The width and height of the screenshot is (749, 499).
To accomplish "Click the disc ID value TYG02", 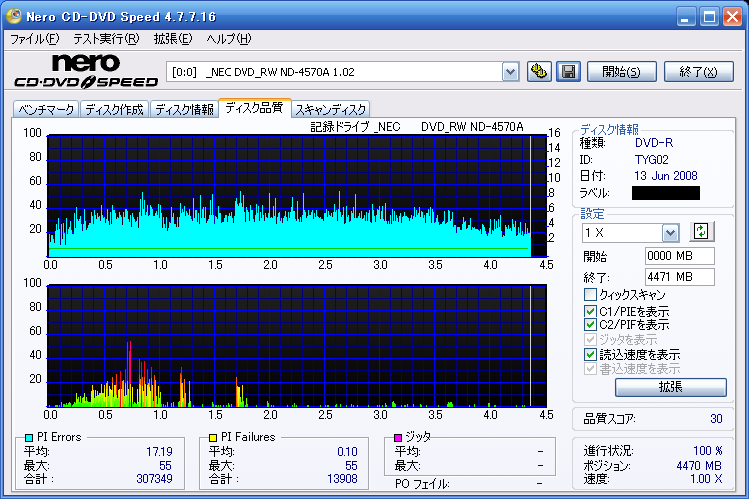I will [x=652, y=159].
